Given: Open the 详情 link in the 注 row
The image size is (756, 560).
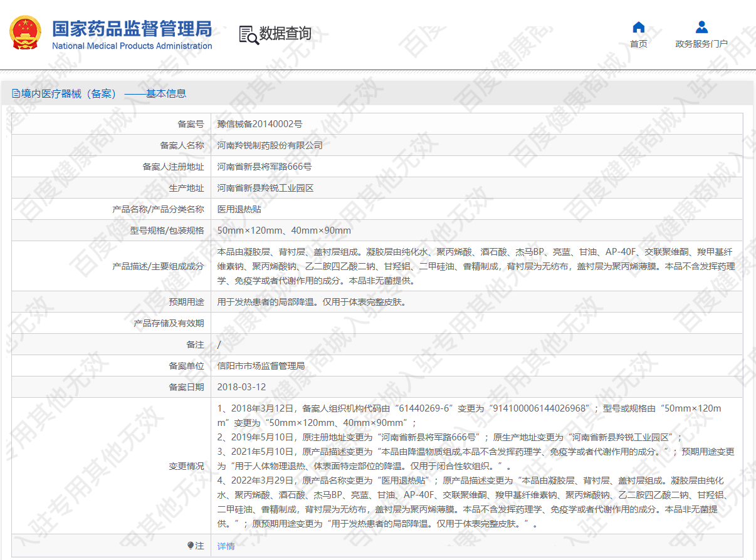Looking at the screenshot, I should point(226,546).
